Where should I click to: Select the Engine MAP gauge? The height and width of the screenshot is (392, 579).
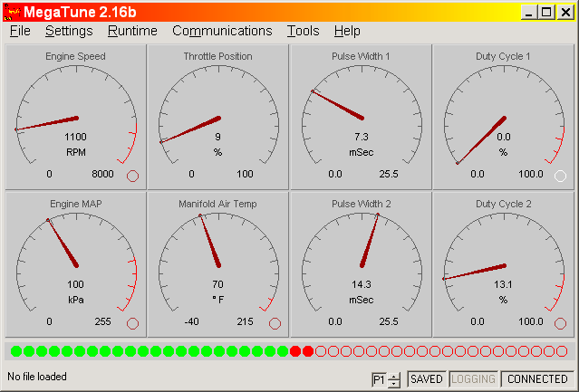(76, 264)
